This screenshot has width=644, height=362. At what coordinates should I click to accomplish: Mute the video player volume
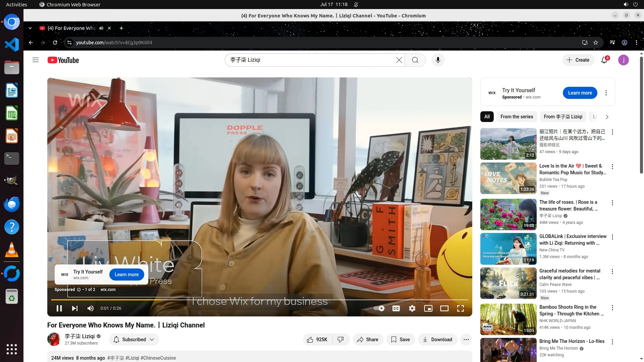click(91, 308)
